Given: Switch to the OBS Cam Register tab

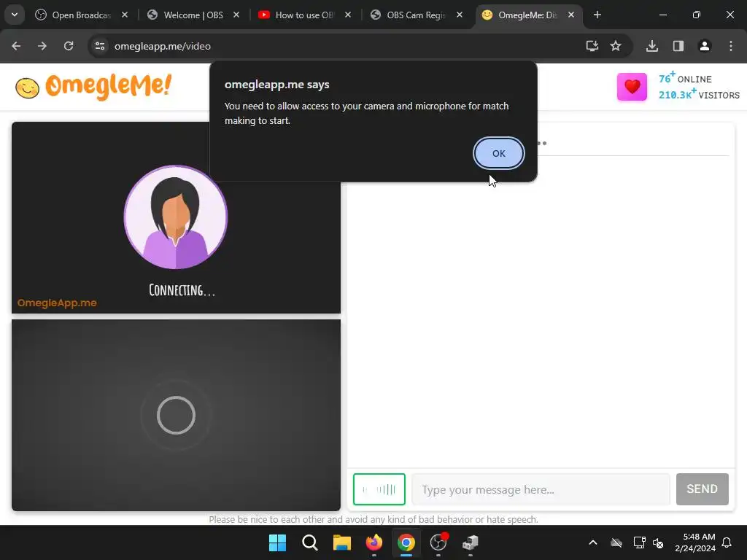Looking at the screenshot, I should [416, 15].
